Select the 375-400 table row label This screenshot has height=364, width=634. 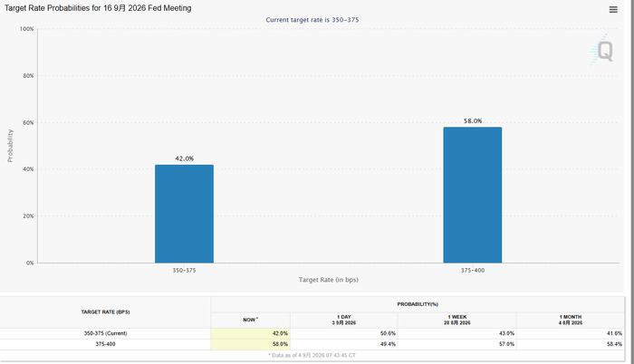(x=105, y=344)
